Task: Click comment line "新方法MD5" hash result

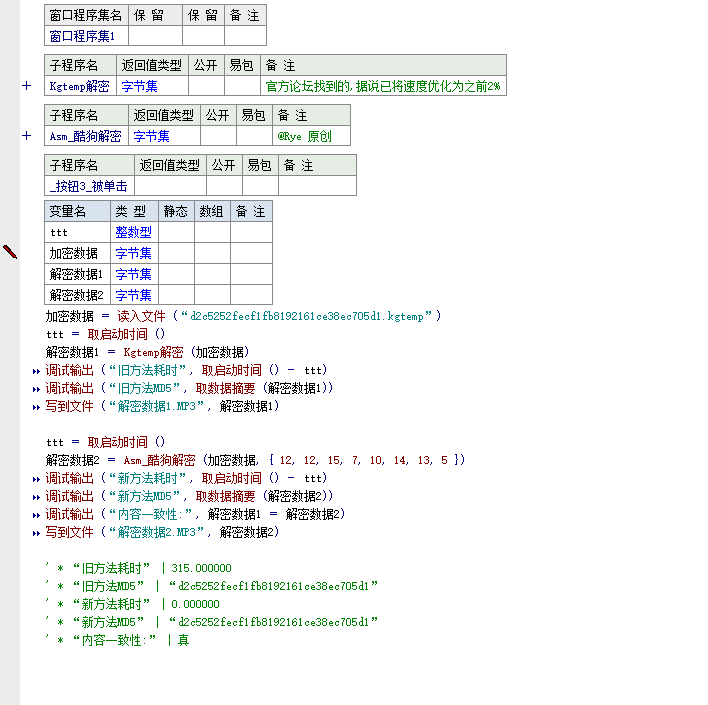Action: [212, 622]
